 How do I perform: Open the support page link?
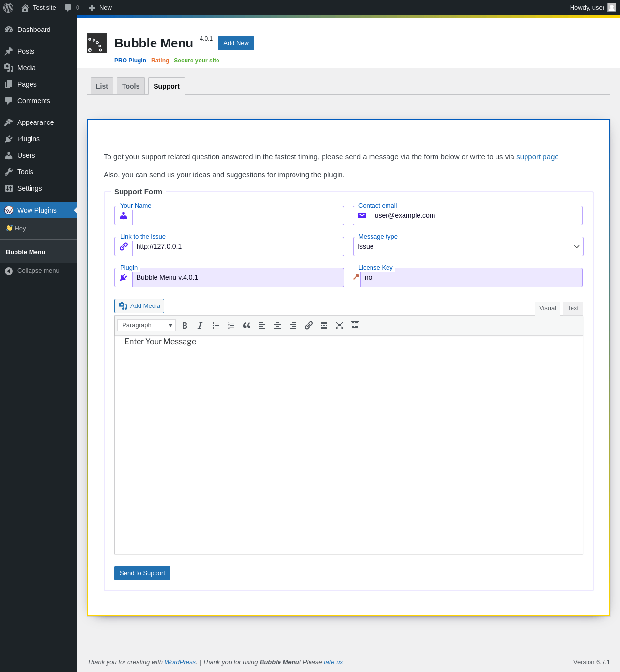pos(538,157)
